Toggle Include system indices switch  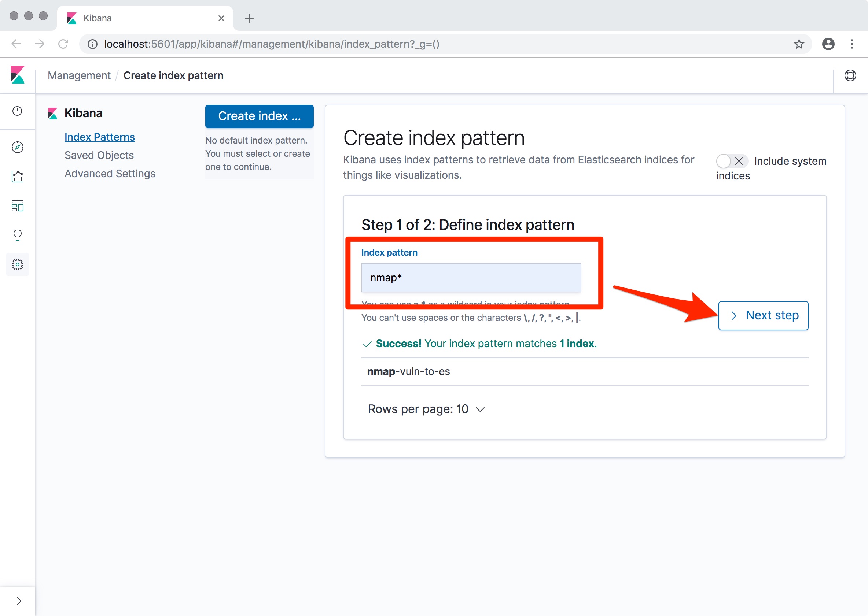click(x=731, y=161)
